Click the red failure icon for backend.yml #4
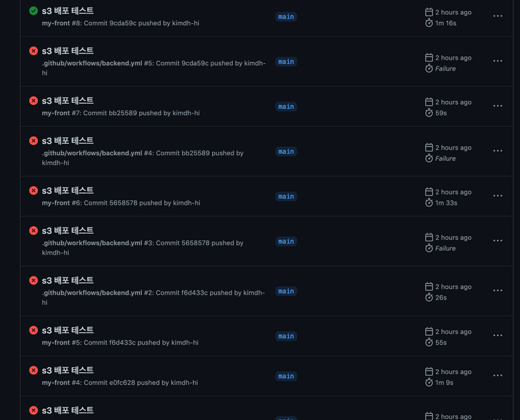 [33, 141]
